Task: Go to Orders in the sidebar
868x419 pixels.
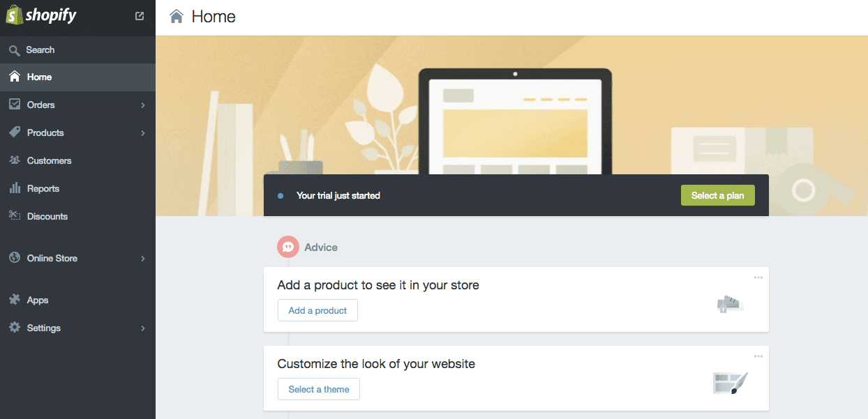Action: [x=77, y=105]
